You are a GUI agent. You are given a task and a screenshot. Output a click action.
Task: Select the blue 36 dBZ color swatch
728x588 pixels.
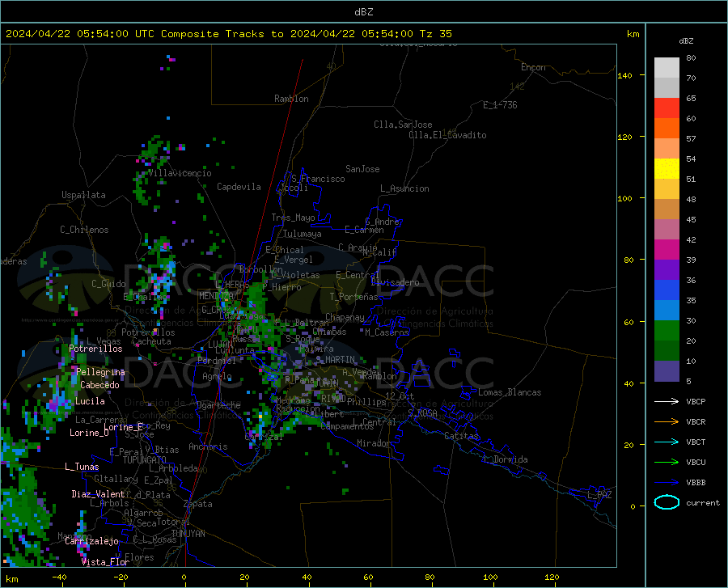(667, 290)
